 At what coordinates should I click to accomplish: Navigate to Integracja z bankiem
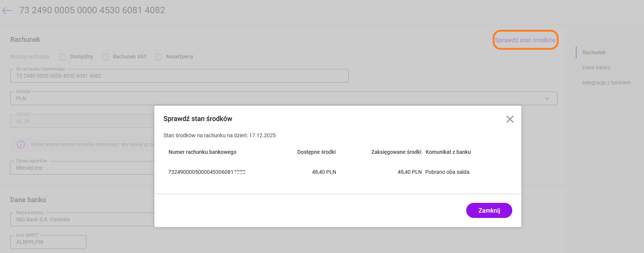pyautogui.click(x=606, y=83)
